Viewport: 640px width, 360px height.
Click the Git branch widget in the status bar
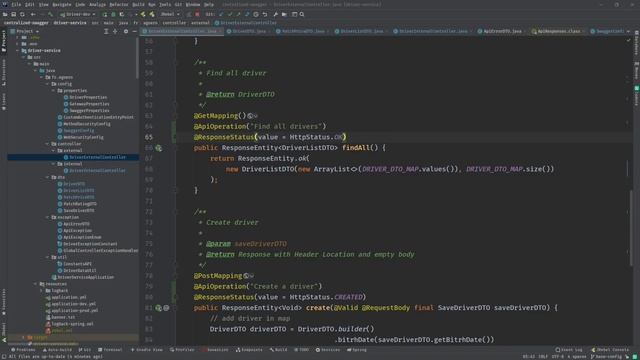tap(607, 357)
